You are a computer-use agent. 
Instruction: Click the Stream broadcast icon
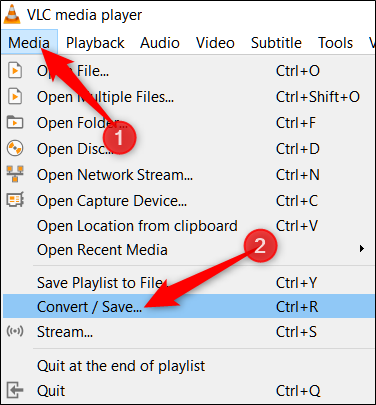tap(15, 331)
